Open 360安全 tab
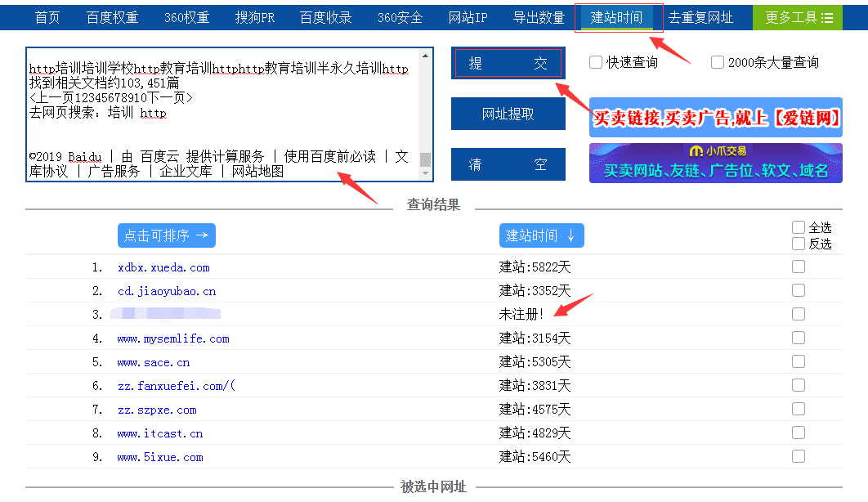868x502 pixels. click(400, 18)
